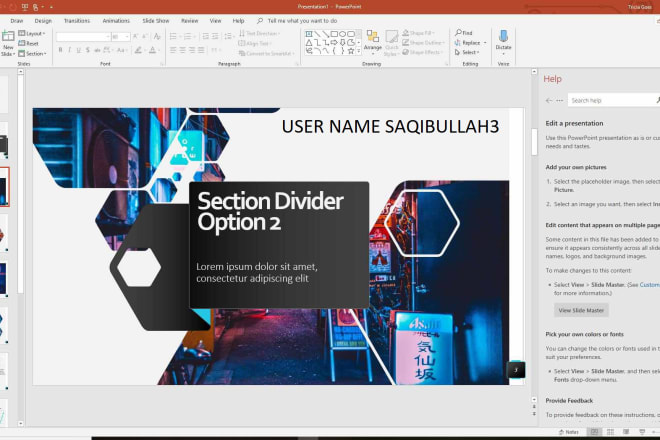Toggle strikethrough text
Viewport: 660px width, 440px height.
coord(97,50)
